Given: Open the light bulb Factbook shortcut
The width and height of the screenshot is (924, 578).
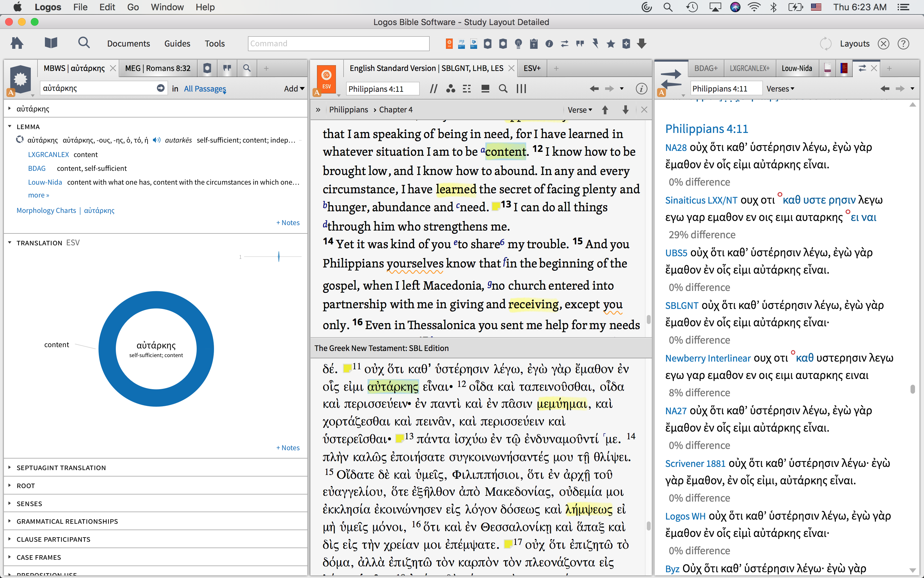Looking at the screenshot, I should (x=518, y=44).
